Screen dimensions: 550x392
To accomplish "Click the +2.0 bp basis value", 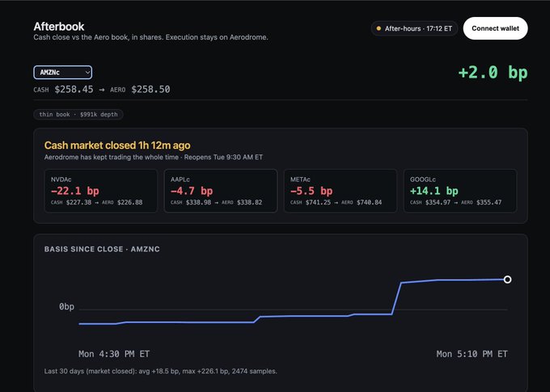I will pos(493,72).
